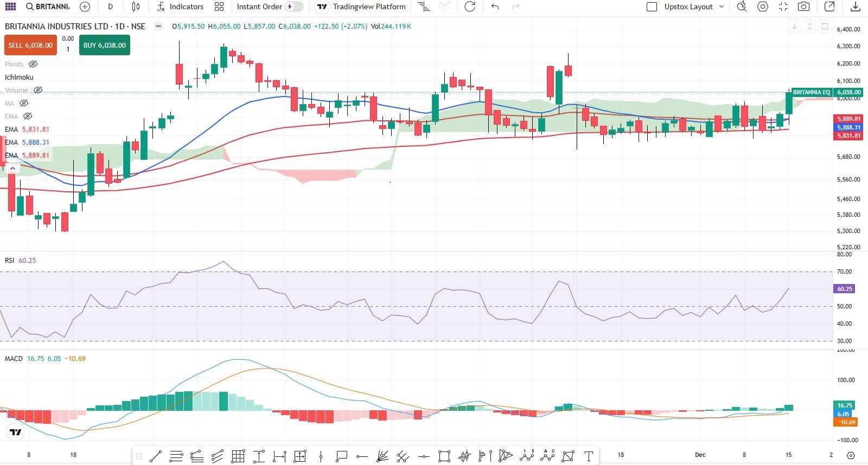This screenshot has width=868, height=465.
Task: Select the Fib Speed Resistance Fan tool
Action: pyautogui.click(x=382, y=456)
